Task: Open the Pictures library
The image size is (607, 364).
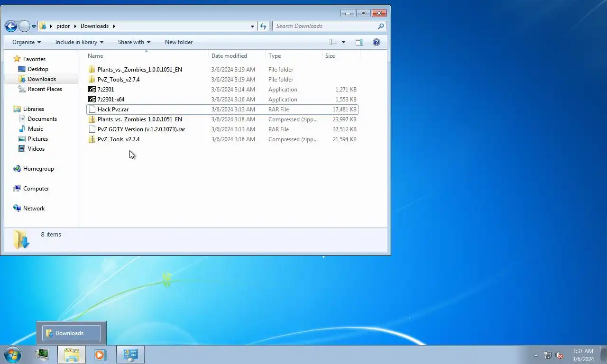Action: coord(37,139)
